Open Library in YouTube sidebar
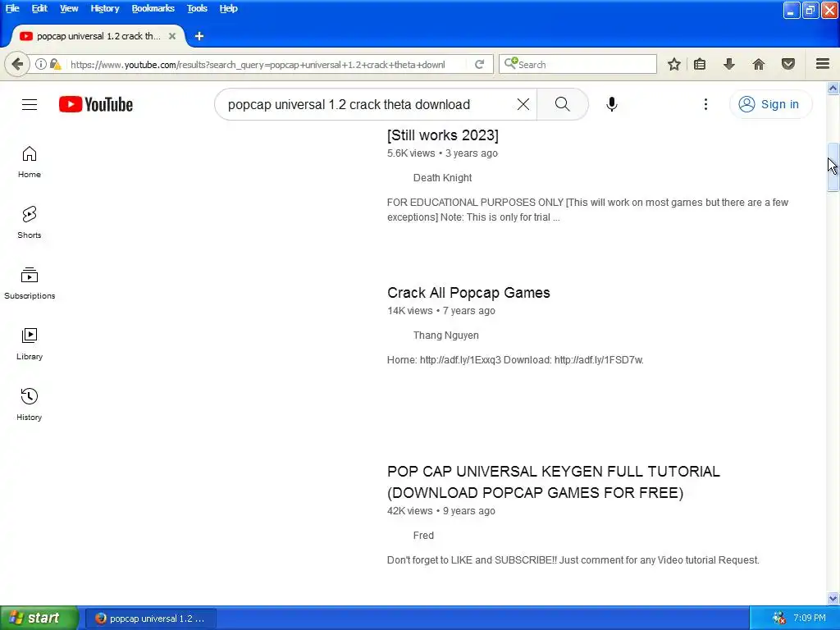Image resolution: width=840 pixels, height=630 pixels. [30, 344]
